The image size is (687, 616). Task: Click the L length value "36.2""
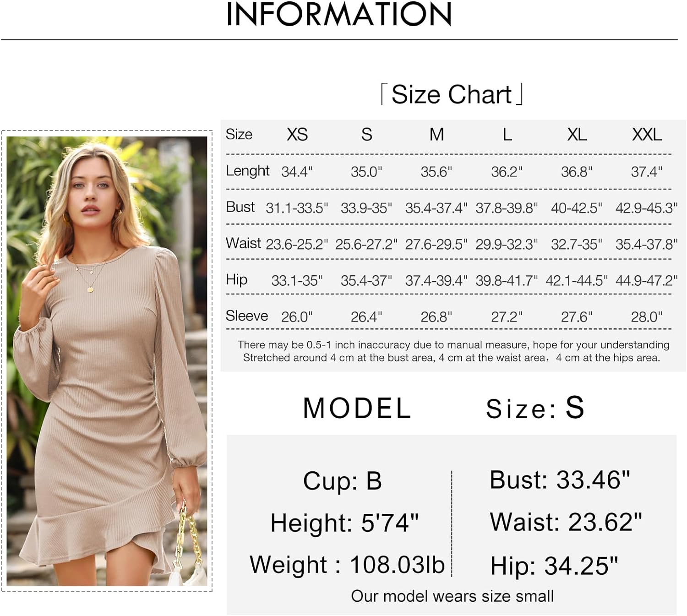[x=507, y=171]
